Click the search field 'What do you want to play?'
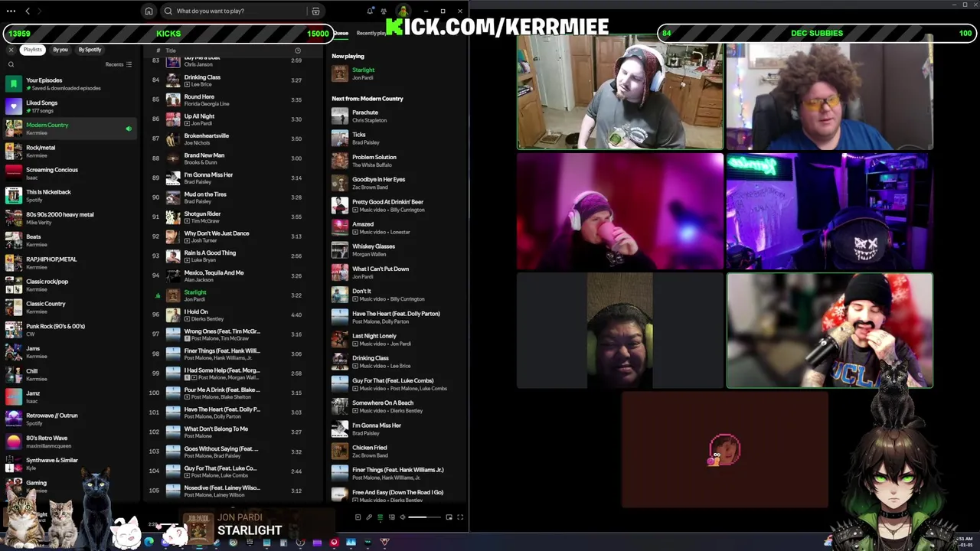Screen dimensions: 980x551 (x=237, y=11)
